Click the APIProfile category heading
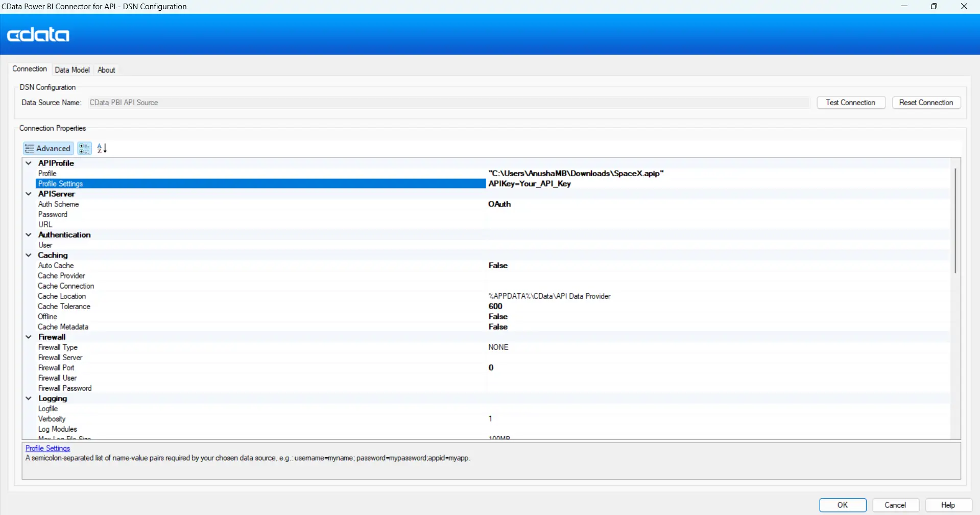 [x=56, y=163]
